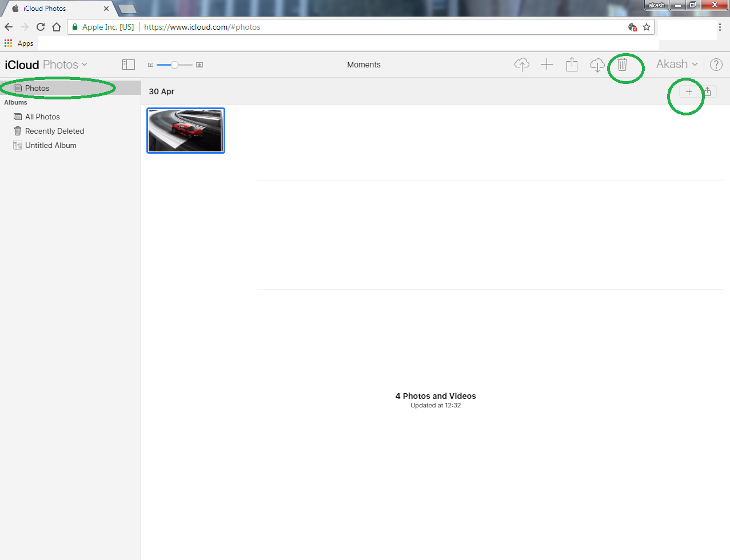
Task: Open the Akash account menu
Action: tap(677, 64)
